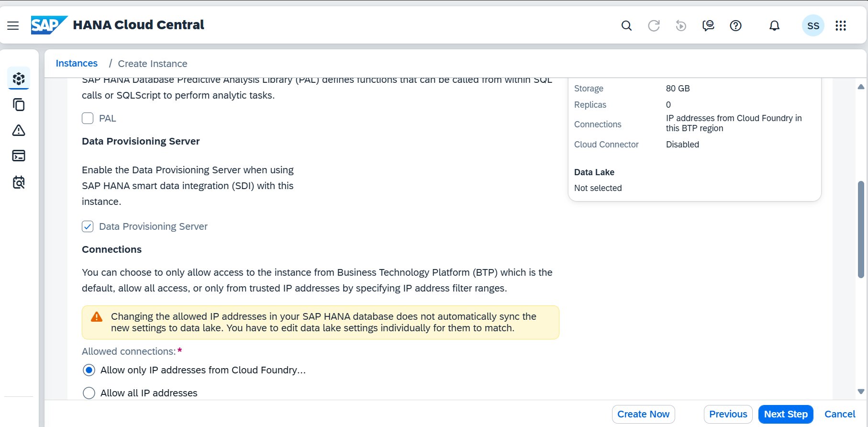Open the Alerts triangle sidebar icon
868x427 pixels.
click(19, 130)
